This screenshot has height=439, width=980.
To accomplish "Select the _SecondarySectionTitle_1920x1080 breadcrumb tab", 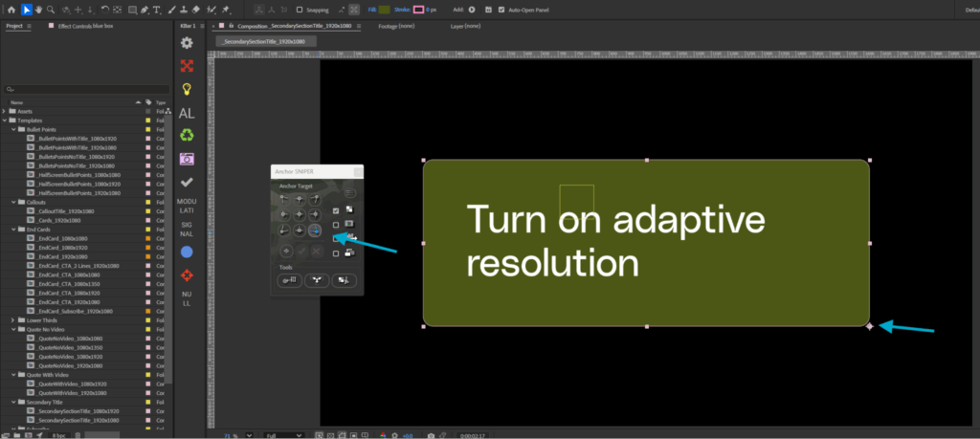I will coord(266,41).
